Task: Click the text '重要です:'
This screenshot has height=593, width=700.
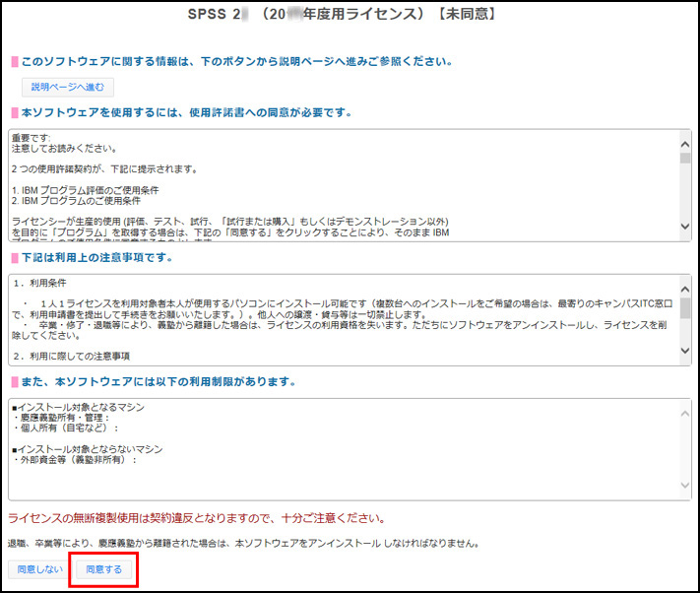Action: coord(32,138)
